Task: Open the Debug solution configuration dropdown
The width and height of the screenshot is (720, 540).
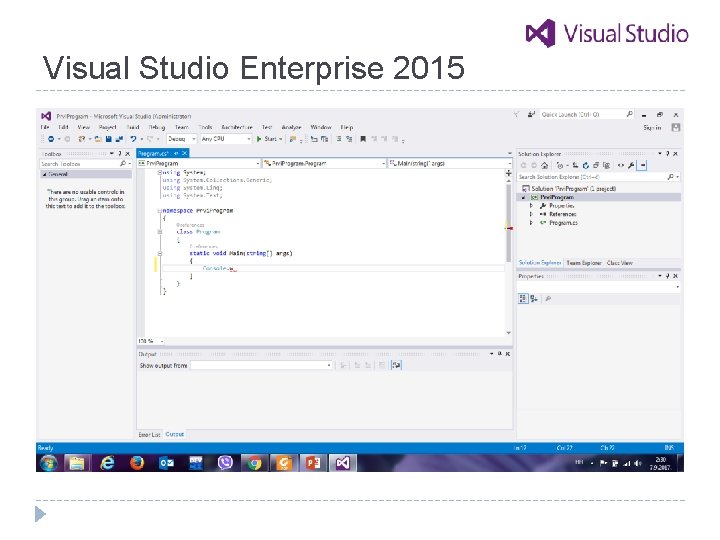Action: click(182, 139)
